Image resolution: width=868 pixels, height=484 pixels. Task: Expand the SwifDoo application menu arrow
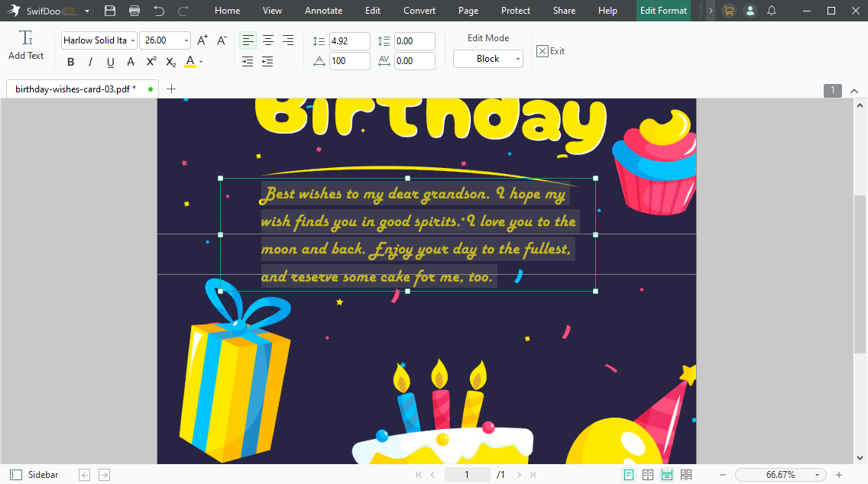click(x=87, y=11)
